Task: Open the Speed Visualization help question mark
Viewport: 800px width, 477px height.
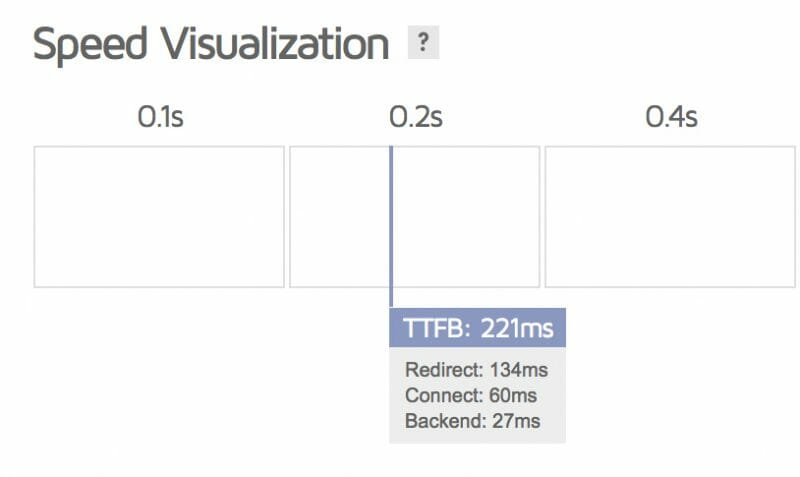Action: [x=423, y=44]
